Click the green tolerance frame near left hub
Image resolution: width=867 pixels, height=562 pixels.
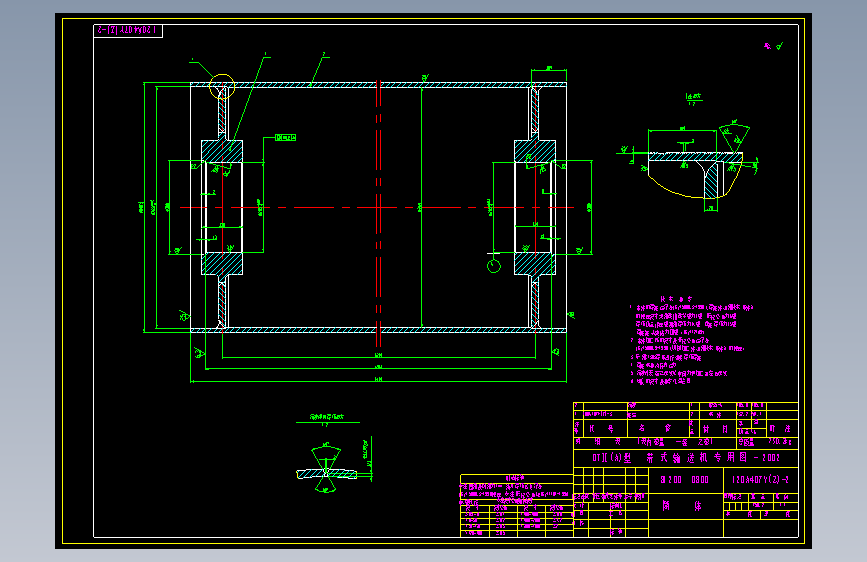[285, 137]
